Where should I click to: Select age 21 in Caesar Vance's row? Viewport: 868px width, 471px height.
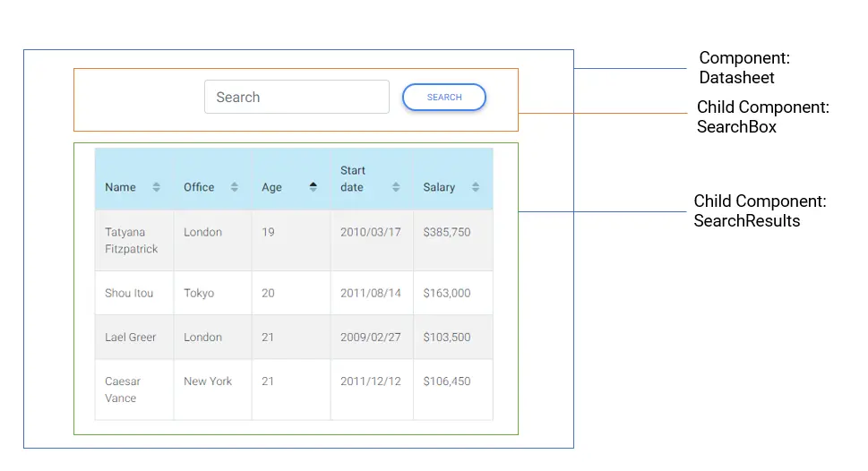(x=291, y=390)
